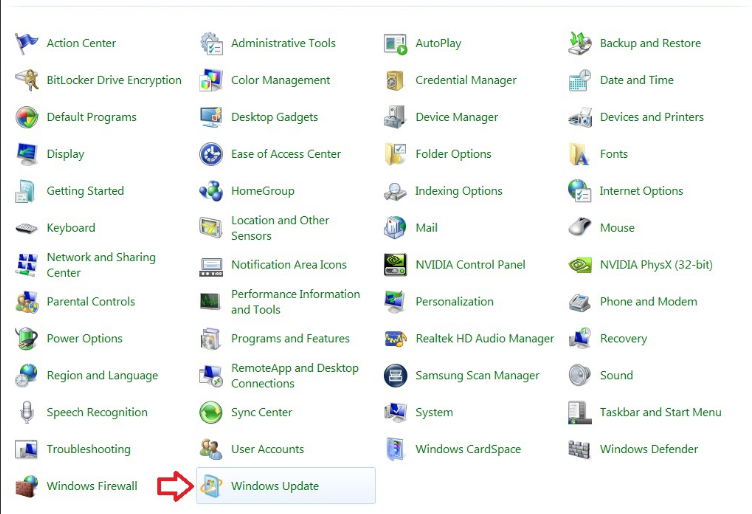The height and width of the screenshot is (514, 752).
Task: Click Performance Information and Tools link
Action: (295, 302)
